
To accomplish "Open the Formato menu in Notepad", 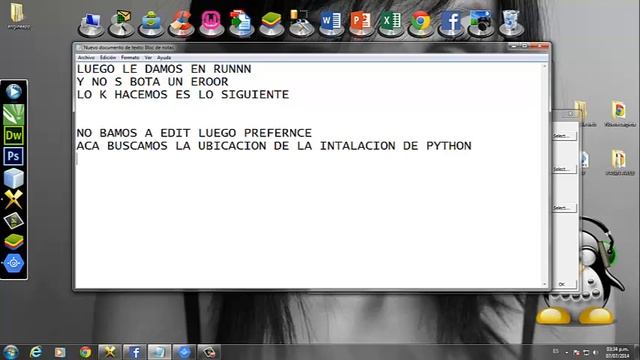I will (x=130, y=58).
